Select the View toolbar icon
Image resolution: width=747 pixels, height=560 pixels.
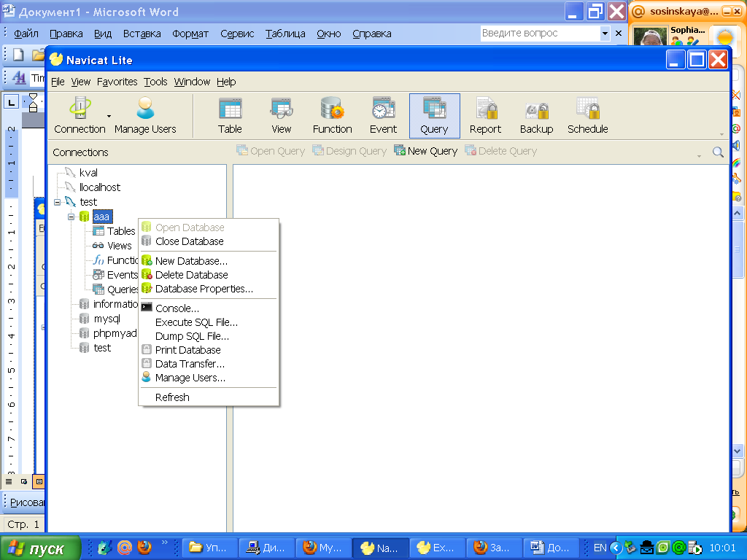coord(281,116)
